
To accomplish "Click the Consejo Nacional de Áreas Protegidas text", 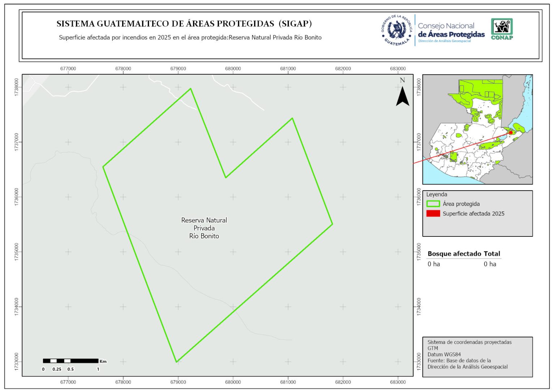I will 451,30.
